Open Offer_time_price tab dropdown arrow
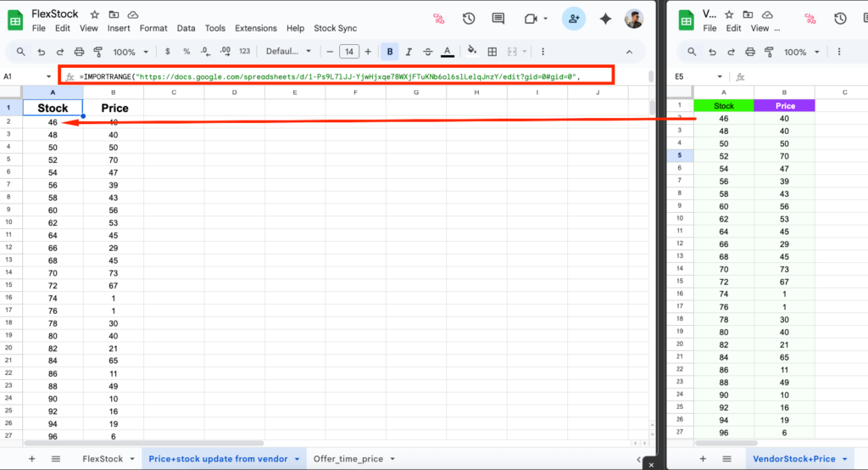This screenshot has width=868, height=470. (x=392, y=459)
